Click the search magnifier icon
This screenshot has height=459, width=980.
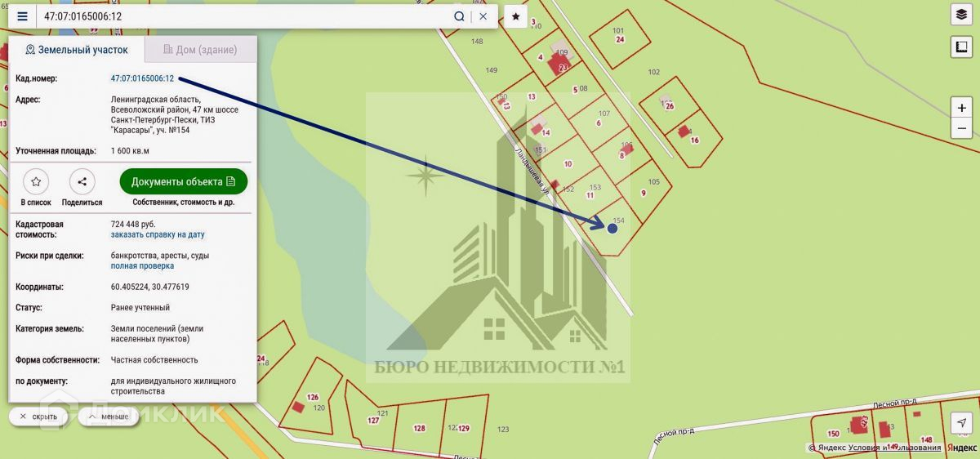(460, 16)
